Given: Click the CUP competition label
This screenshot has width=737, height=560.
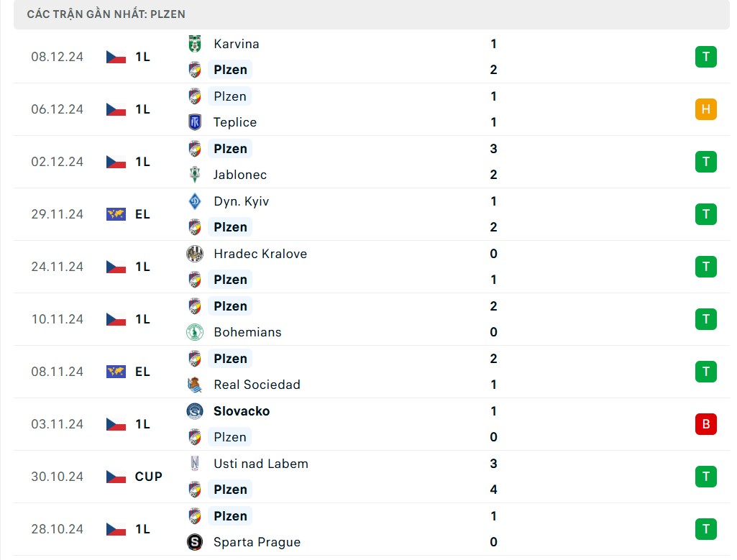Looking at the screenshot, I should click(149, 477).
